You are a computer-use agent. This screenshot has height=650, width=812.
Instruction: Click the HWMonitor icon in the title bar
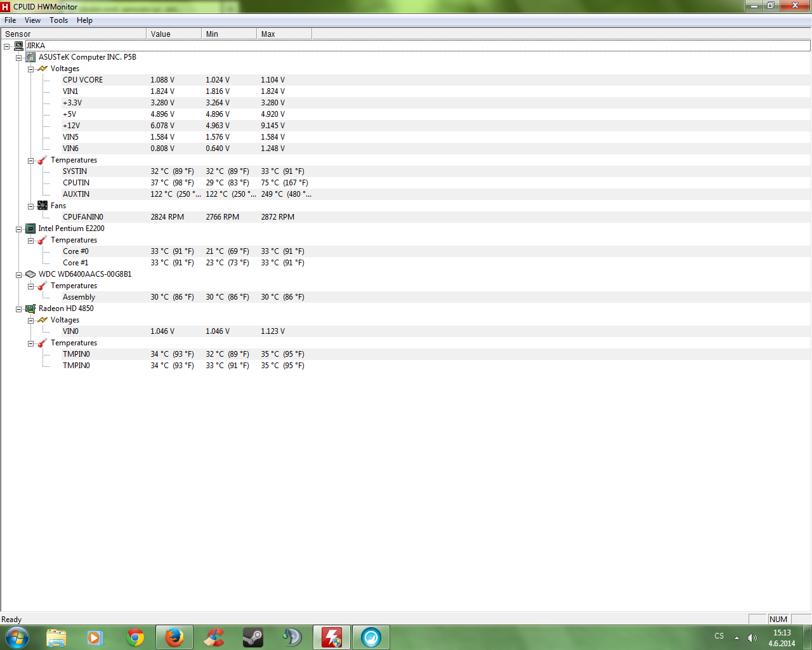point(6,7)
